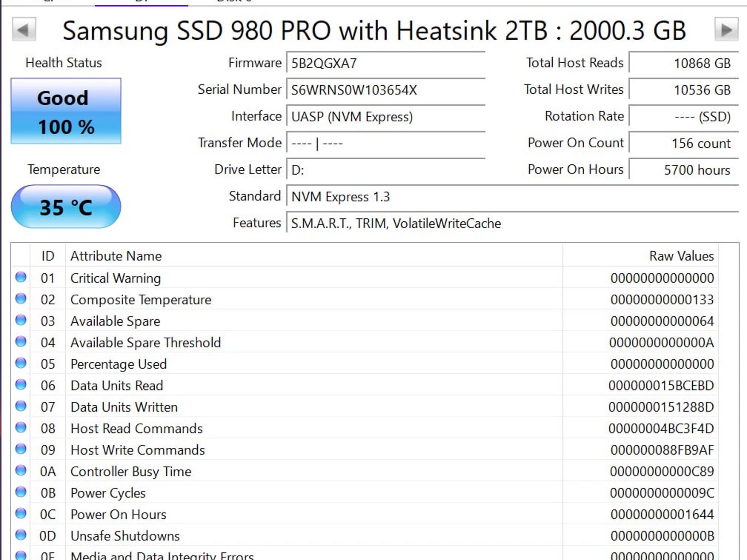Select the Available Spare attribute name
Image resolution: width=747 pixels, height=560 pixels.
point(115,321)
